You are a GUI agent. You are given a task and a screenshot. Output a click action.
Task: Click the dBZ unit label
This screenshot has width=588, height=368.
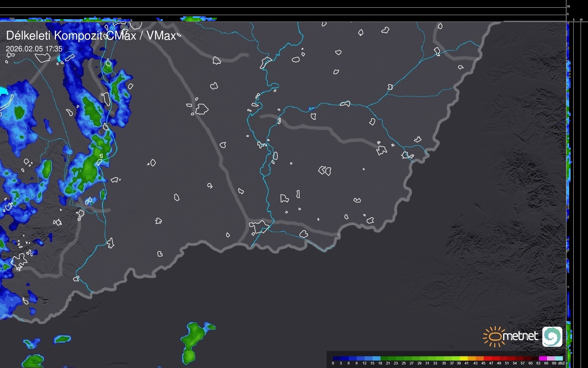click(561, 363)
